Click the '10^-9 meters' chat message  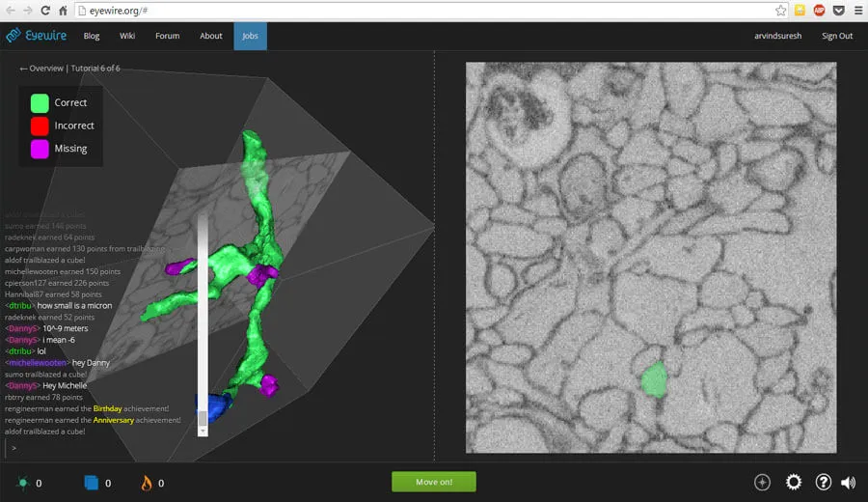(66, 328)
